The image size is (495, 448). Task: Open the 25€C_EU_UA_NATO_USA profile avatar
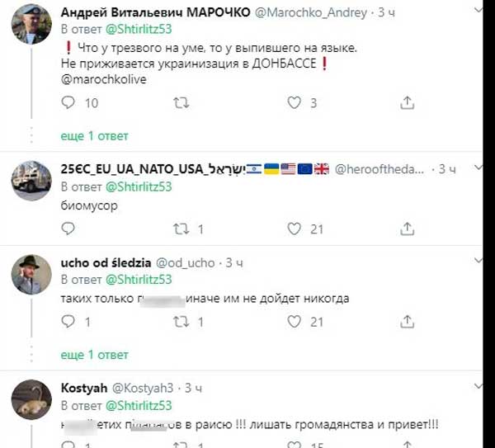click(32, 178)
